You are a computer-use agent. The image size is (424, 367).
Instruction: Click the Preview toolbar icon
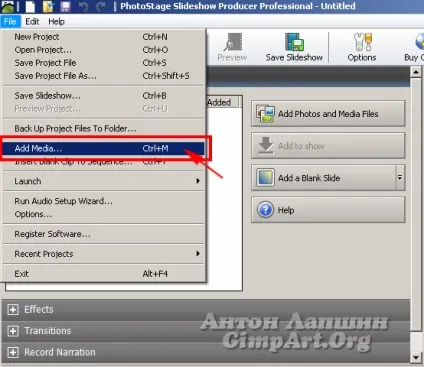[232, 47]
